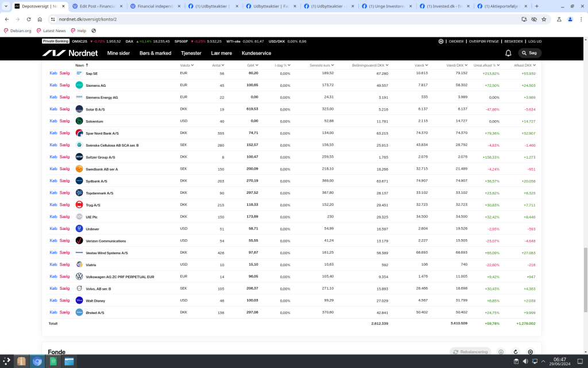The height and width of the screenshot is (368, 588).
Task: Click the Nordnet logo
Action: (69, 53)
